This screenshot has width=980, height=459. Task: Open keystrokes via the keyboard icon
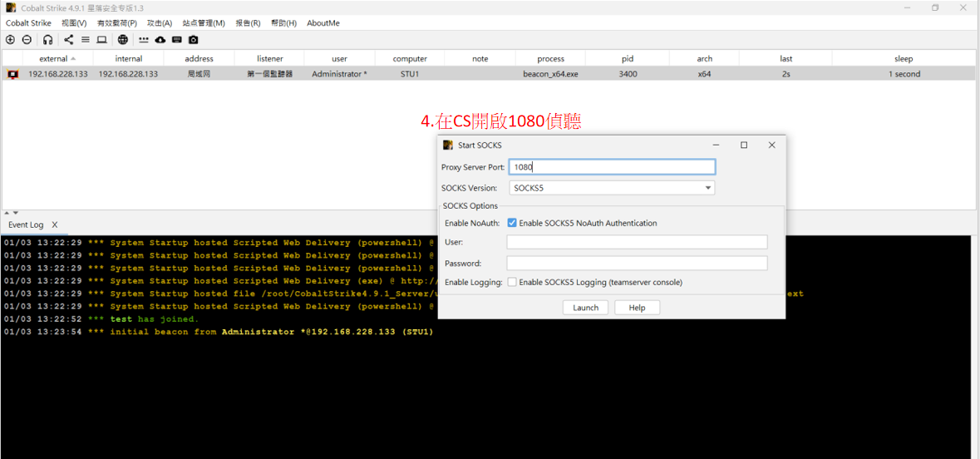[x=177, y=39]
